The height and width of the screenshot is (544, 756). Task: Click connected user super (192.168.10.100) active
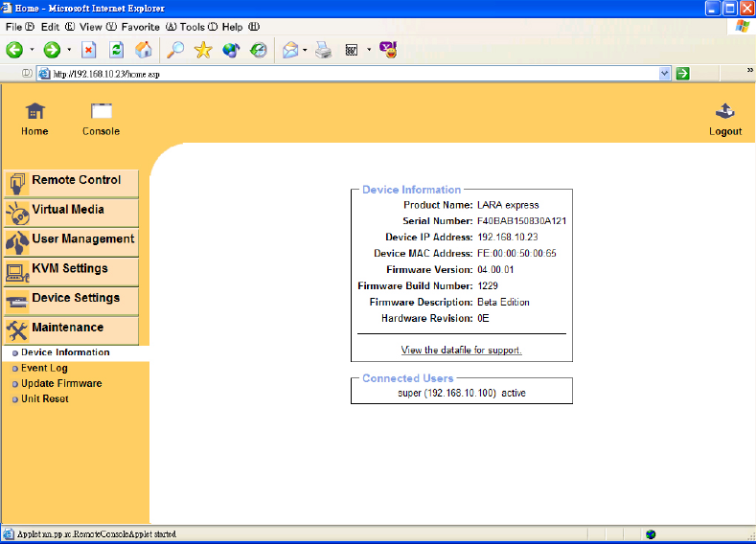[x=462, y=393]
